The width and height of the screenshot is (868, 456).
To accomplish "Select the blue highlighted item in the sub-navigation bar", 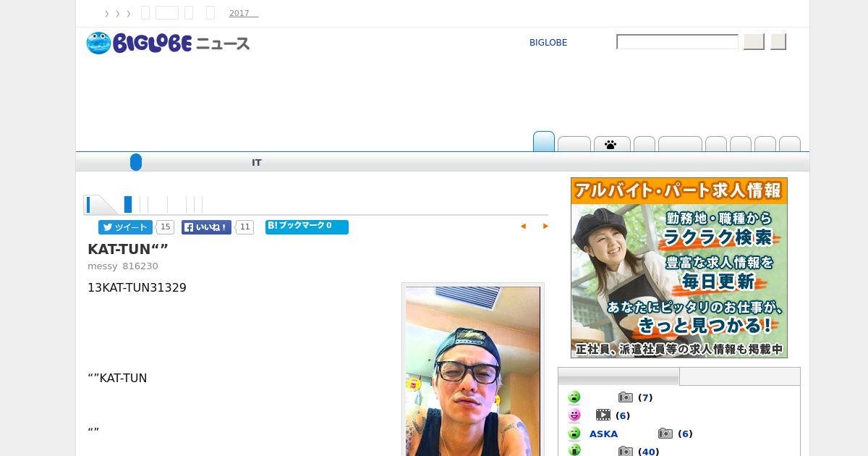I will [136, 162].
